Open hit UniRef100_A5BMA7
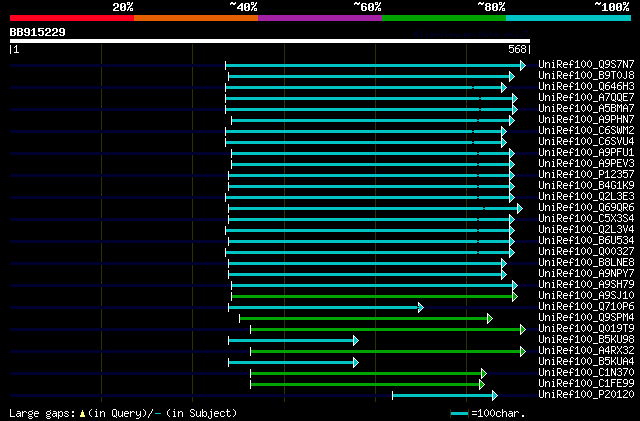Viewport: 640px width, 421px height. tap(586, 108)
